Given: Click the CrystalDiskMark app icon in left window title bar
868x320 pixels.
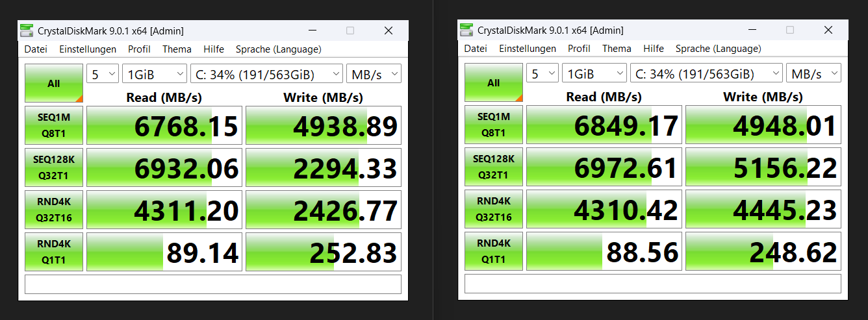Looking at the screenshot, I should (27, 31).
